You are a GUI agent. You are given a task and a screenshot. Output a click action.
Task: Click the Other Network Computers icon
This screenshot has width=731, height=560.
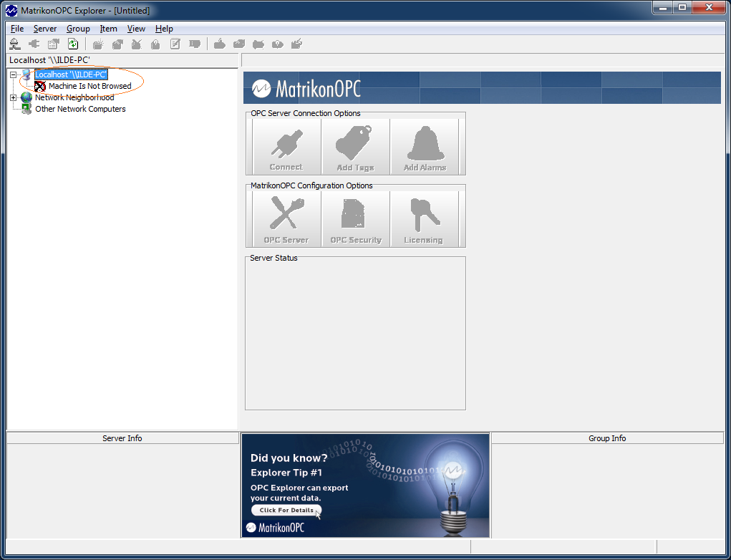click(x=26, y=109)
